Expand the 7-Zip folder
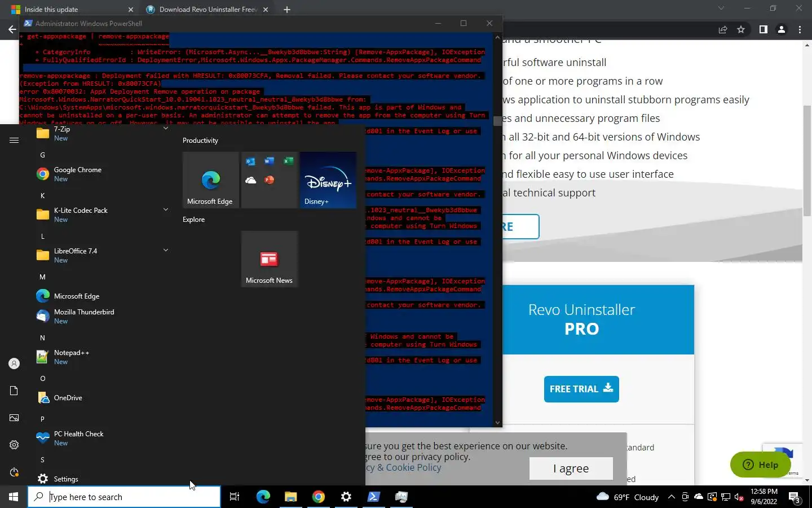 (x=166, y=128)
